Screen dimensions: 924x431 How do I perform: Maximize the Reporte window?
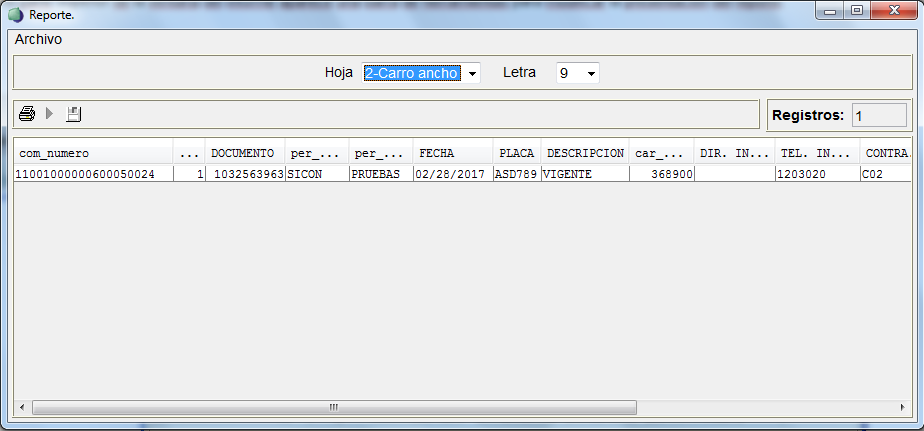coord(857,11)
